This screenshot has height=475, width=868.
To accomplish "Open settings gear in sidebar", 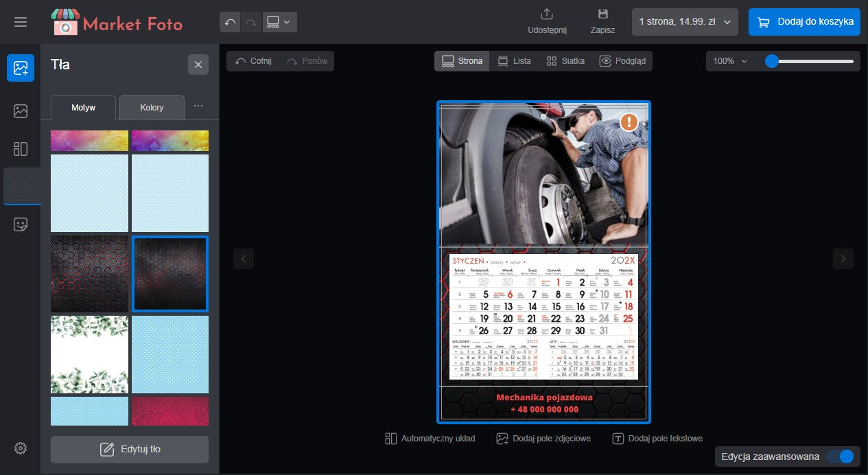I will point(21,448).
